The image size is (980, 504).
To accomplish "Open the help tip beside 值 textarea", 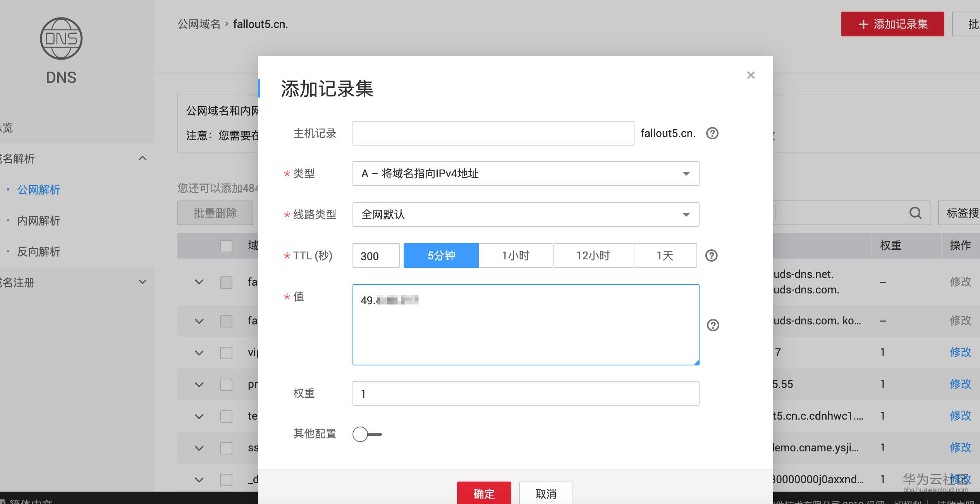I will pos(713,326).
